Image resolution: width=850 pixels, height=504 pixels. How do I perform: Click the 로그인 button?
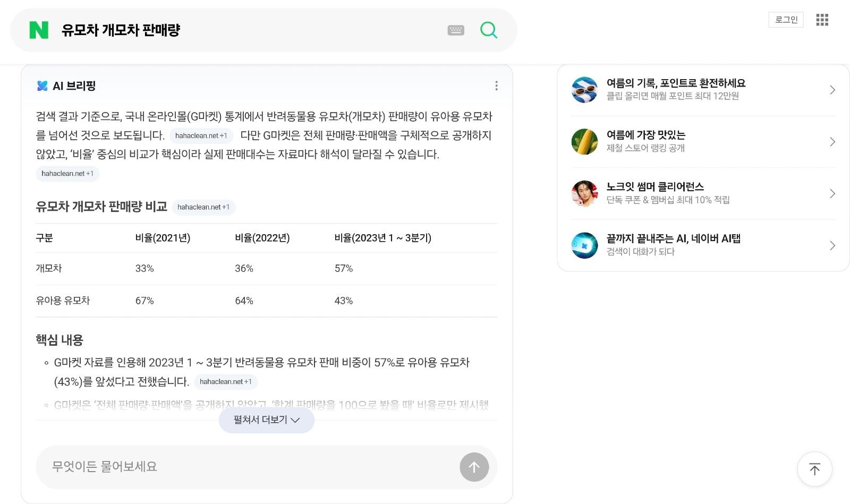coord(786,20)
